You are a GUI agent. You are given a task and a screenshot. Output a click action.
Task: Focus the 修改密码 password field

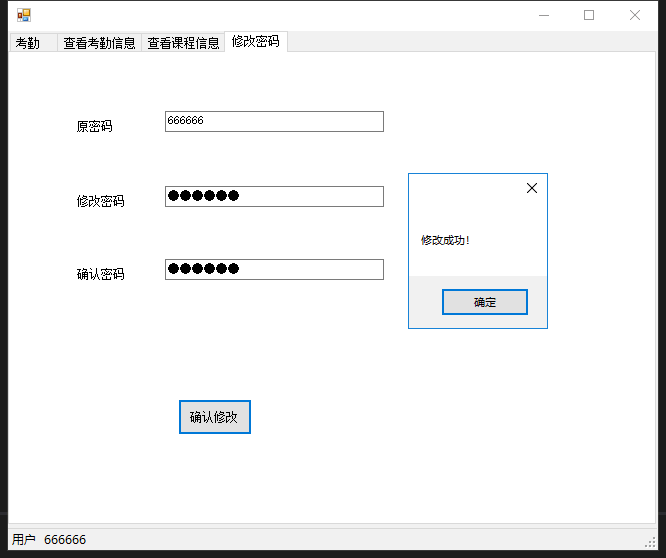(274, 196)
